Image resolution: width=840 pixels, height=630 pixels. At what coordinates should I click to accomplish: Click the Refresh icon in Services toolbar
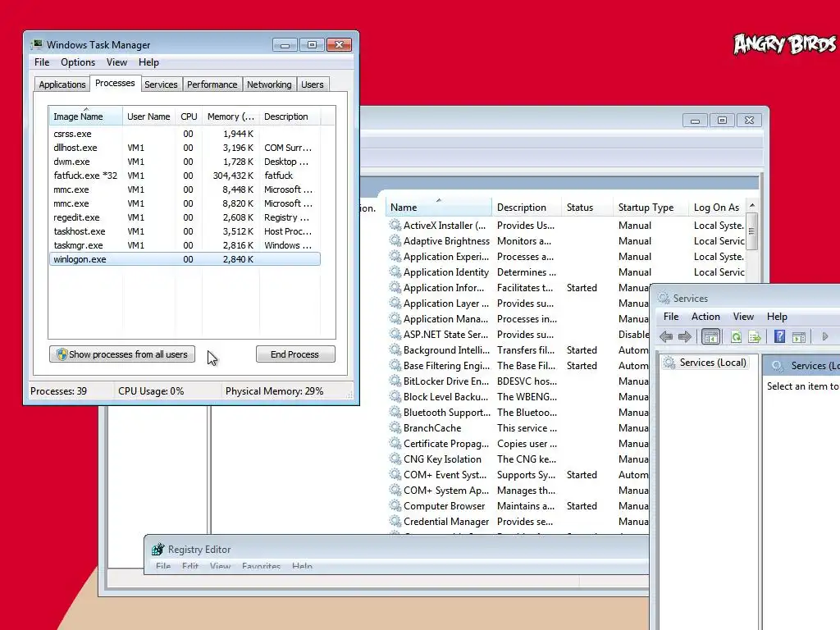(736, 336)
